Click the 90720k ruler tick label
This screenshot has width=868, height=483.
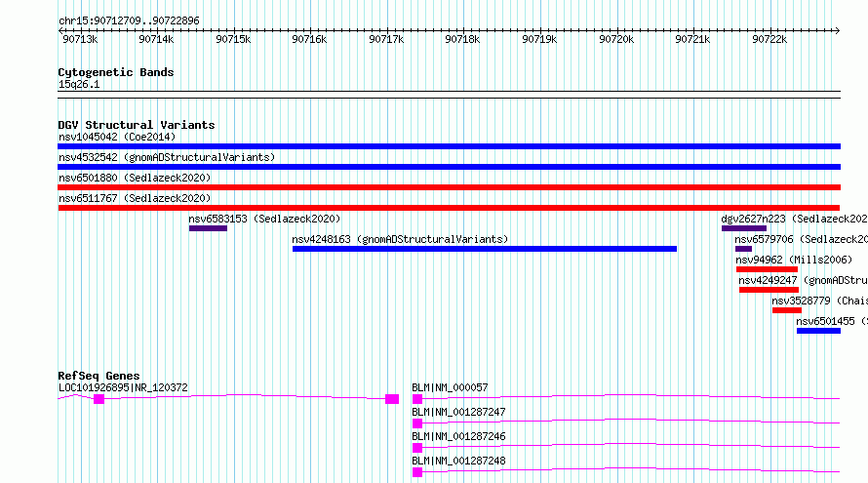click(x=616, y=39)
